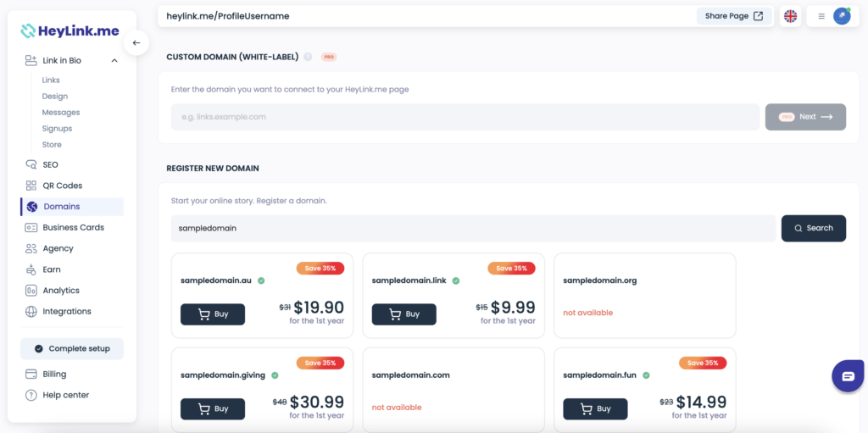The height and width of the screenshot is (433, 868).
Task: Collapse sidebar with the back arrow
Action: point(136,42)
